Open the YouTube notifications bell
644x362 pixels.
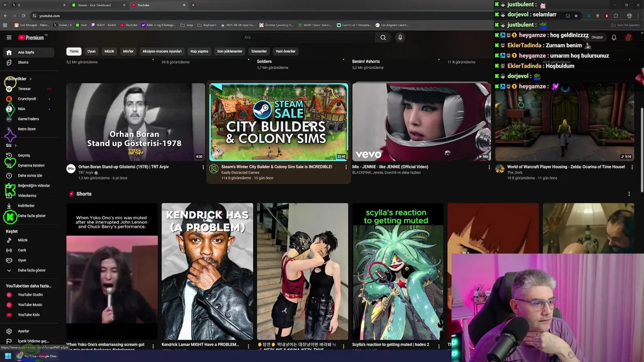(614, 37)
